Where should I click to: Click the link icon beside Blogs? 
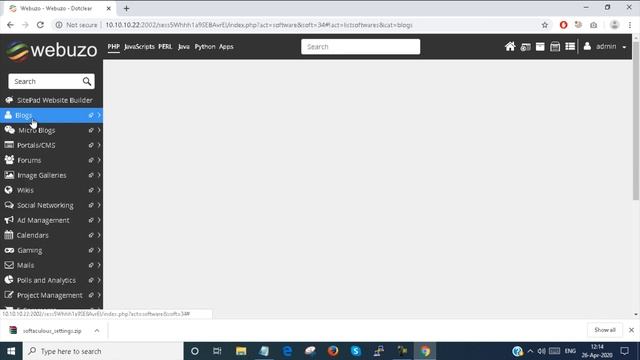click(91, 116)
